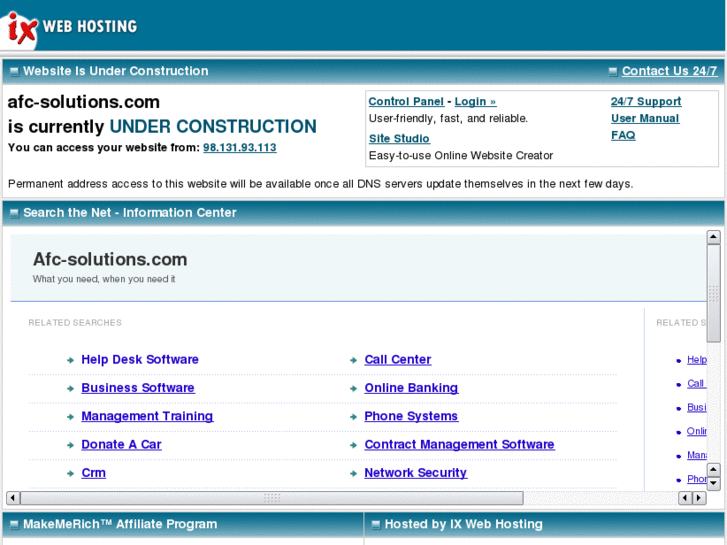Click the Login » link
727x545 pixels.
tap(475, 102)
